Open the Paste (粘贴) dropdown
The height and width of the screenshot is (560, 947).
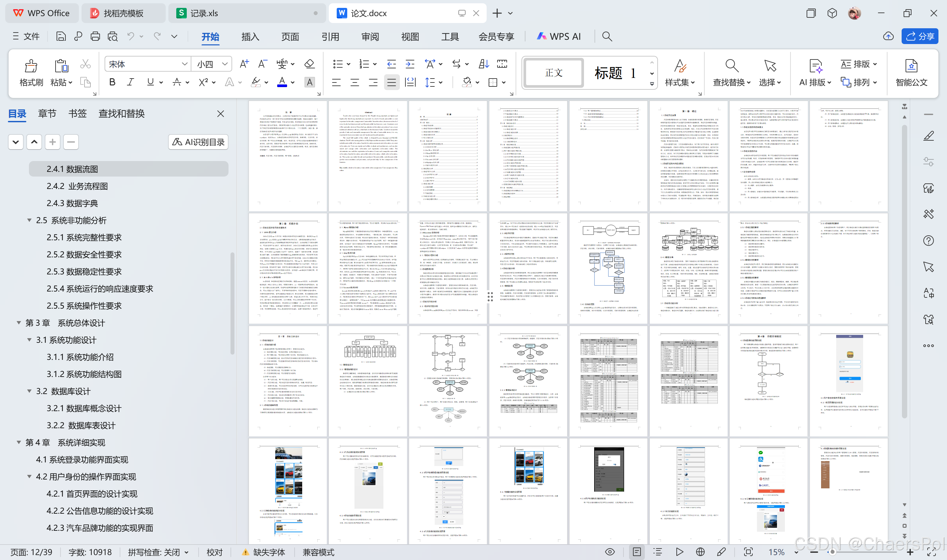click(x=61, y=82)
